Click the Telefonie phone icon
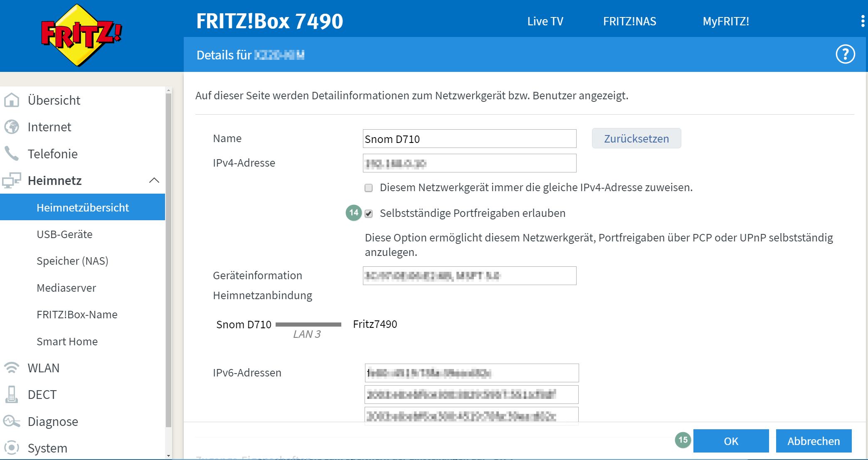 (12, 154)
